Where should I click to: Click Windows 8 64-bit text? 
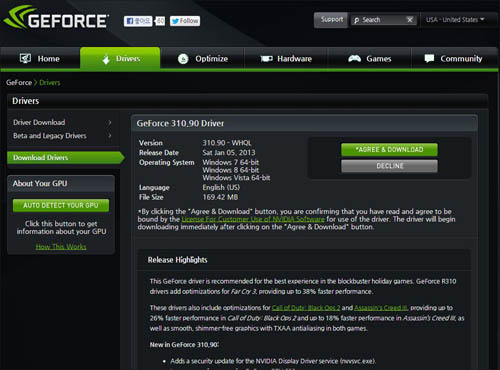tap(231, 170)
